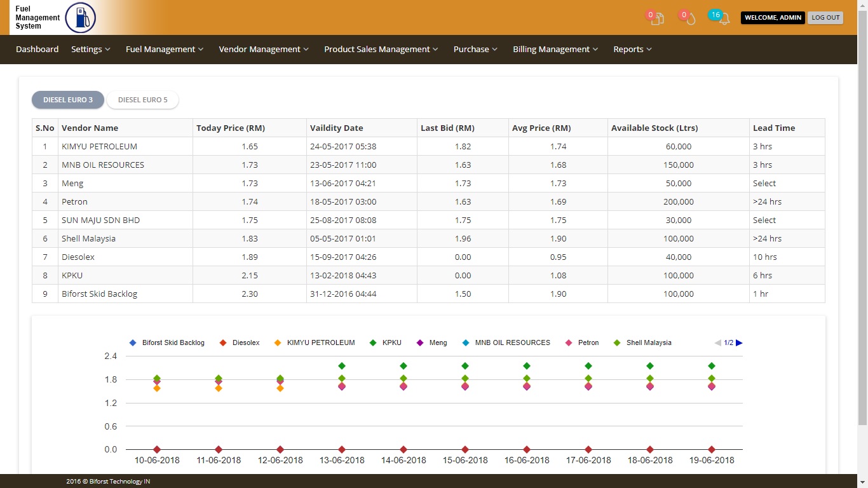Select the Diesel Euro 3 tab

click(68, 100)
